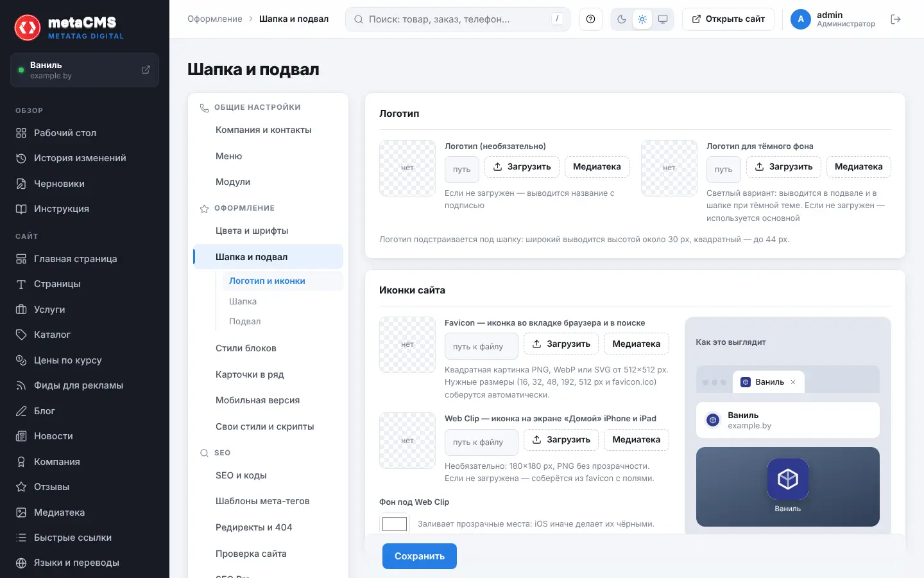
Task: Select Компания и контакты settings item
Action: pos(268,130)
